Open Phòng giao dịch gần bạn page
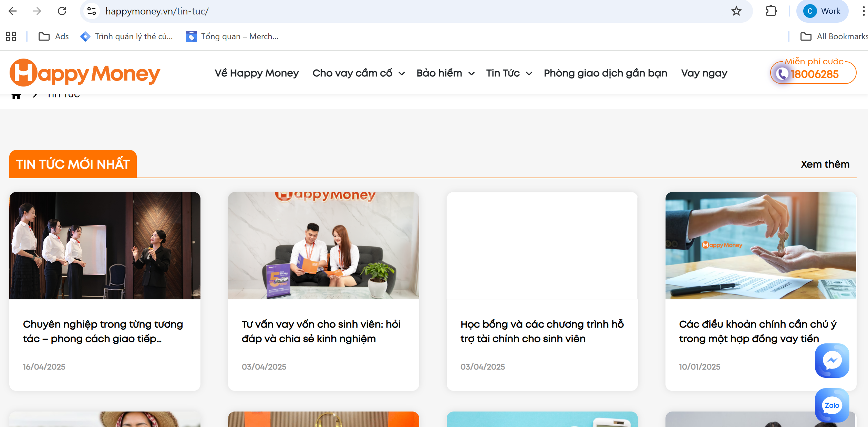 [605, 73]
